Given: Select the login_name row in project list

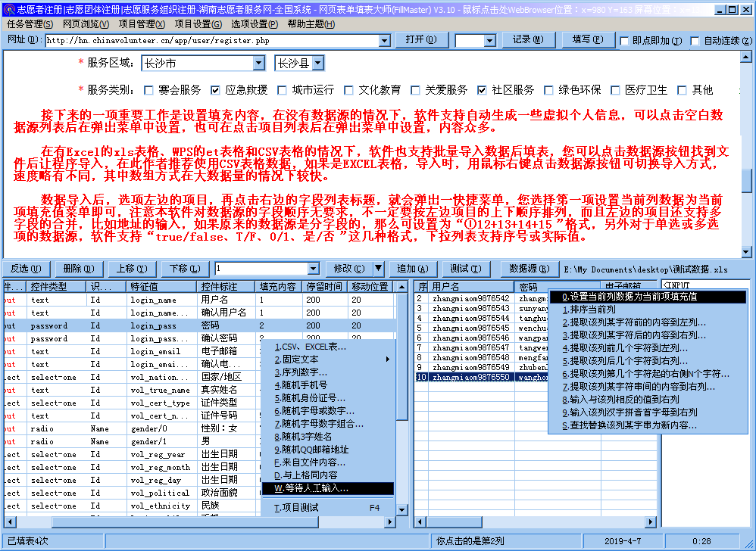Looking at the screenshot, I should tap(200, 300).
